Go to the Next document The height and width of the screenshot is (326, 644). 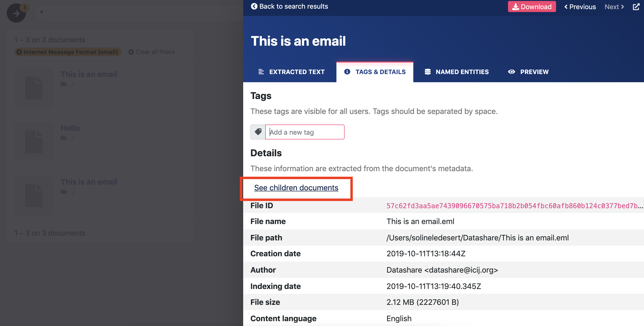tap(614, 7)
